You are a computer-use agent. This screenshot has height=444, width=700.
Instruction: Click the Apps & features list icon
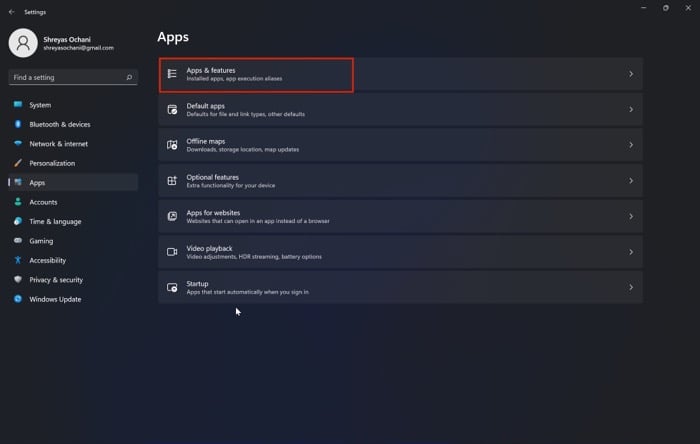point(172,74)
